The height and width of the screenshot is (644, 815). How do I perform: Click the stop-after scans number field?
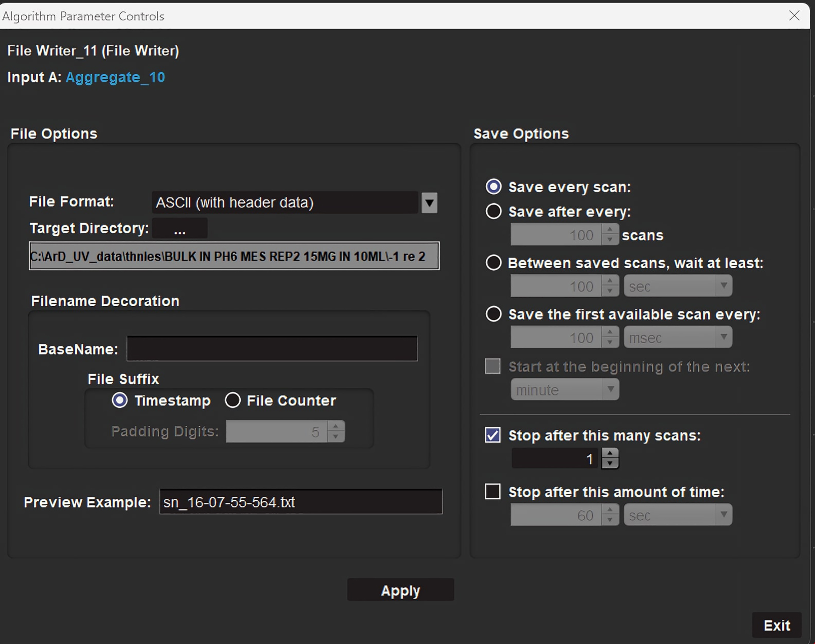554,458
